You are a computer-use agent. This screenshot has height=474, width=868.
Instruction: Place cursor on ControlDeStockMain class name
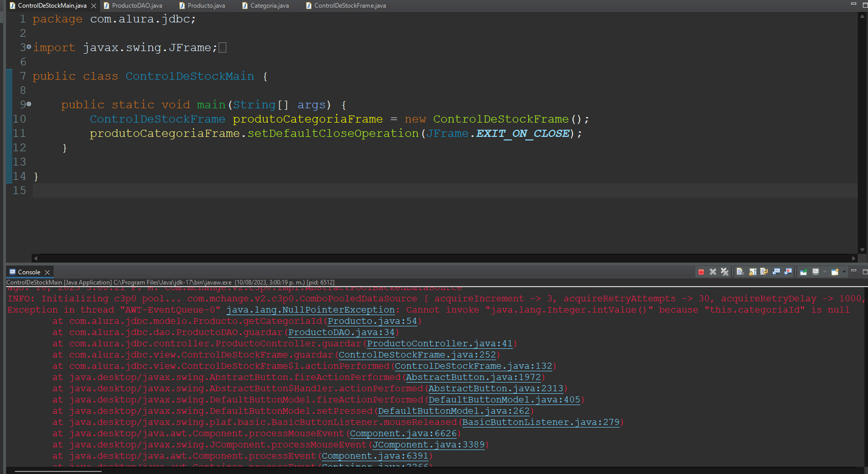pyautogui.click(x=190, y=76)
